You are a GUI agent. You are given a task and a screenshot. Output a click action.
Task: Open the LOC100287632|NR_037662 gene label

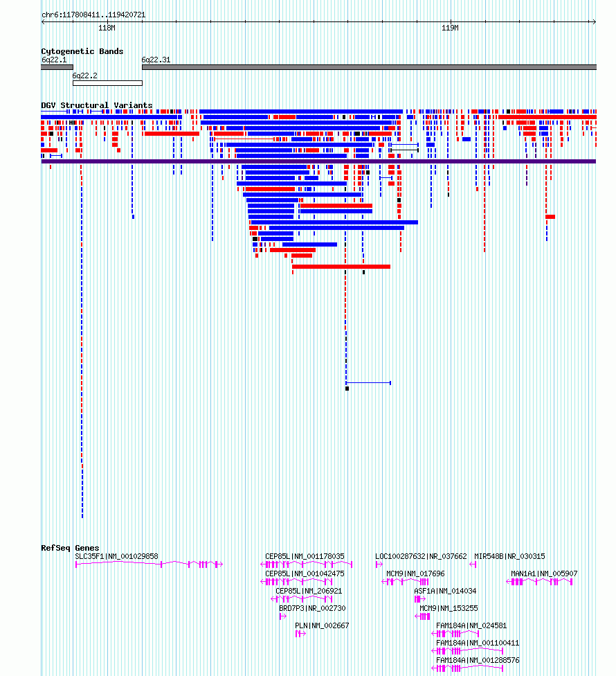[x=421, y=557]
